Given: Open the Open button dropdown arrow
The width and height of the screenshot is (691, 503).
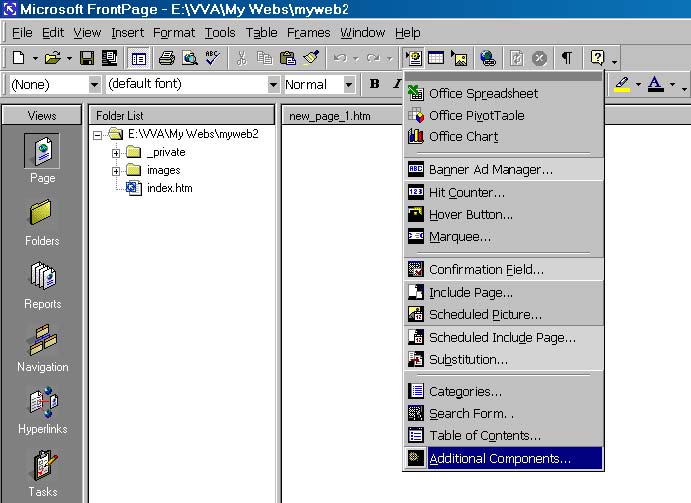Looking at the screenshot, I should [x=70, y=58].
